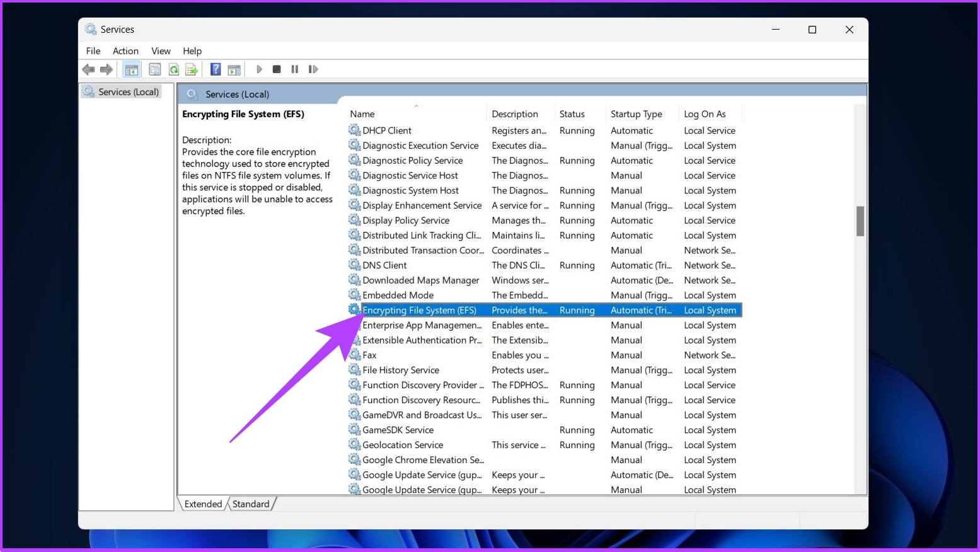Click the Pause Service toolbar icon
This screenshot has width=980, height=552.
(x=295, y=69)
